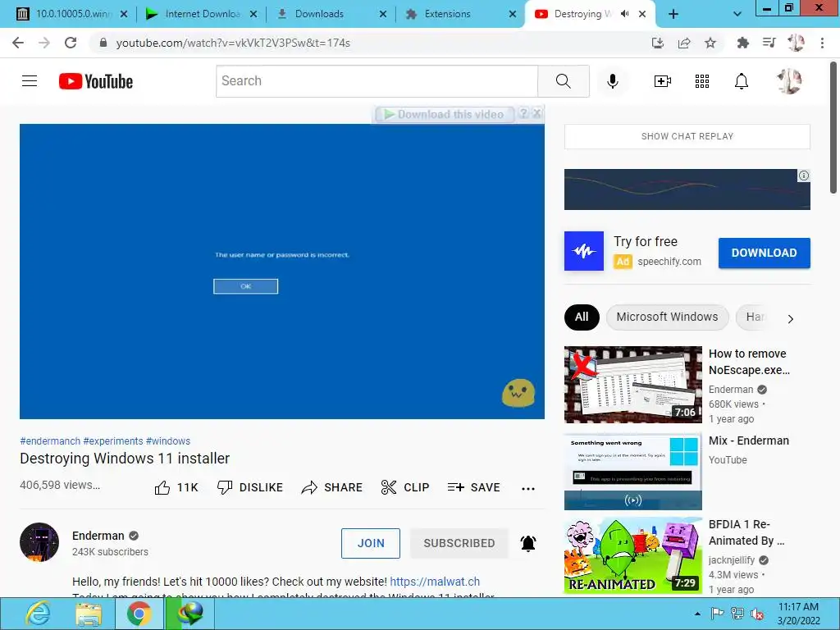This screenshot has width=840, height=630.
Task: Open How to remove NoEscape.exe video thumbnail
Action: tap(632, 385)
